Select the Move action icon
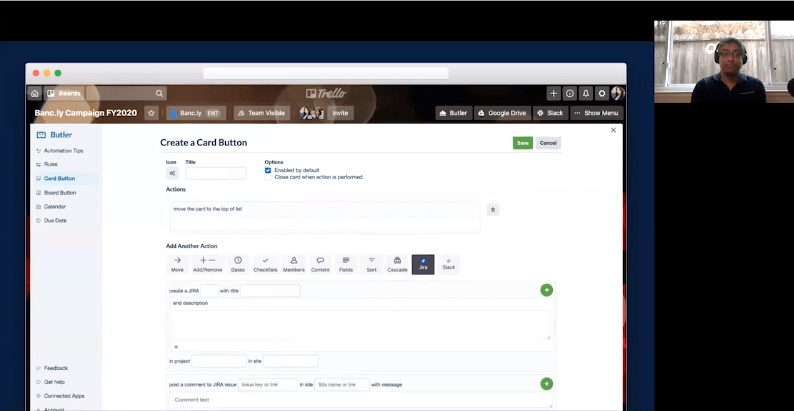The width and height of the screenshot is (794, 411). [x=177, y=264]
